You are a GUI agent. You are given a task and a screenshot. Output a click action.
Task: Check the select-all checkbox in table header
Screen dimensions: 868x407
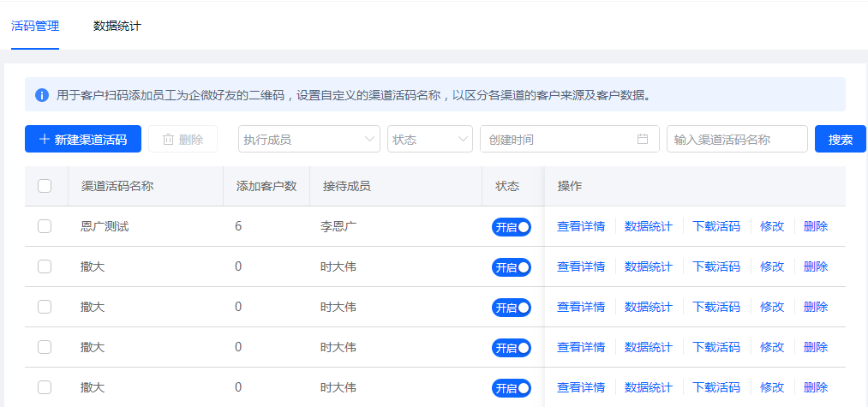(45, 186)
